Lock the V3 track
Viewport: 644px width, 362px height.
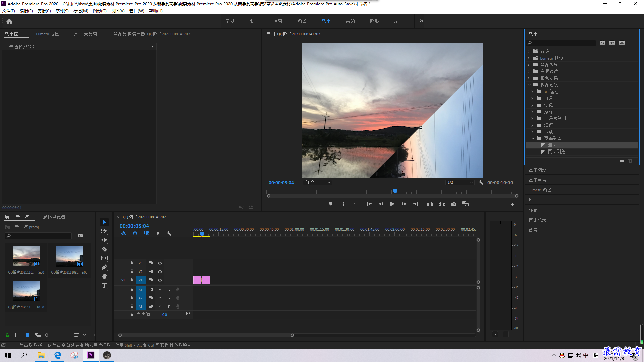coord(132,263)
